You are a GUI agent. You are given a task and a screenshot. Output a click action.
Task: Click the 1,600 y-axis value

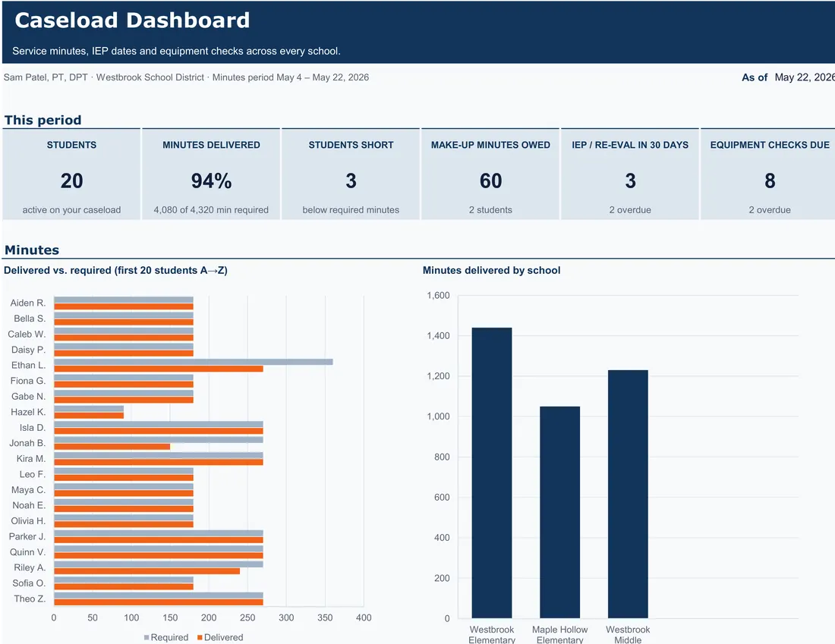[438, 295]
